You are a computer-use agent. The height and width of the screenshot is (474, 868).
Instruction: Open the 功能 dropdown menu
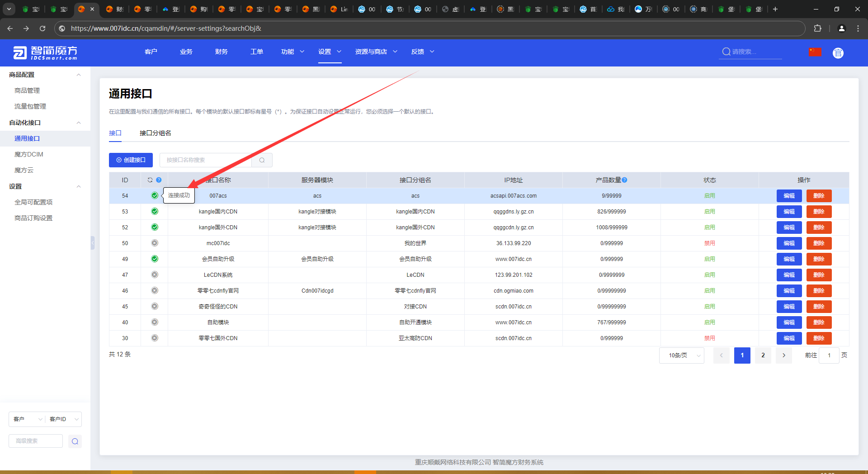pos(292,52)
